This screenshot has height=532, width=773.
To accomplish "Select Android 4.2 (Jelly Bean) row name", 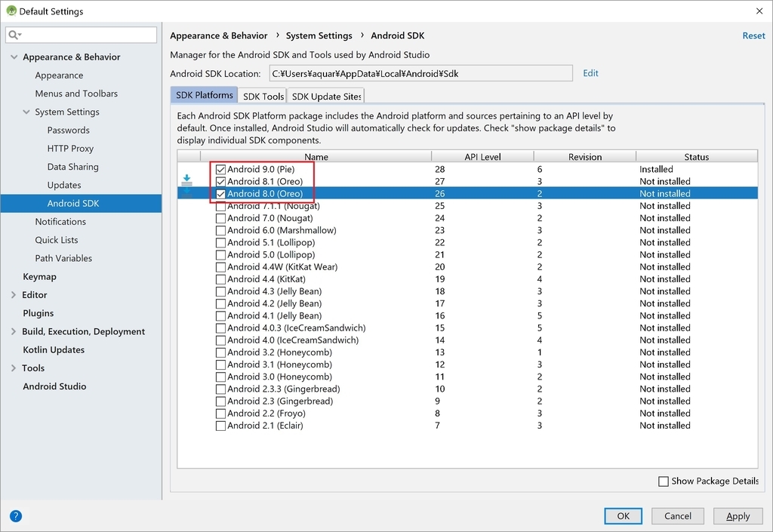I will [275, 303].
